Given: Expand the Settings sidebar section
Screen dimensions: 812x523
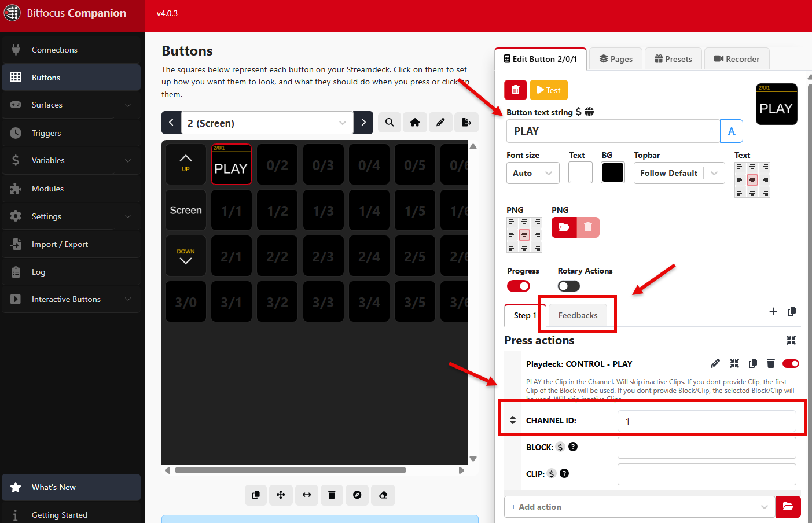Looking at the screenshot, I should coord(71,216).
